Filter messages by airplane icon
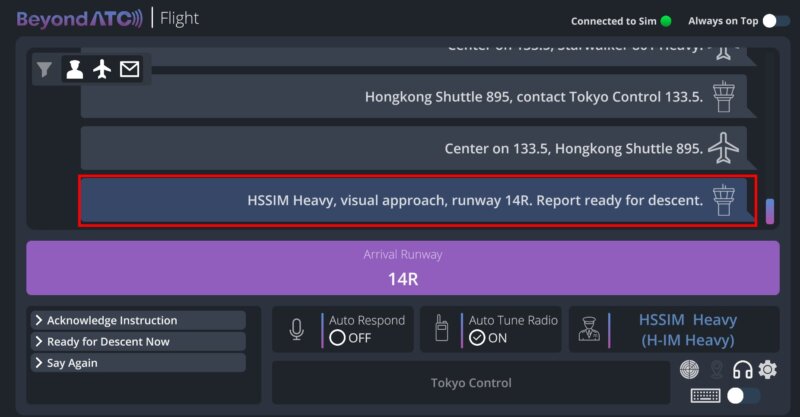This screenshot has height=417, width=800. (x=102, y=69)
